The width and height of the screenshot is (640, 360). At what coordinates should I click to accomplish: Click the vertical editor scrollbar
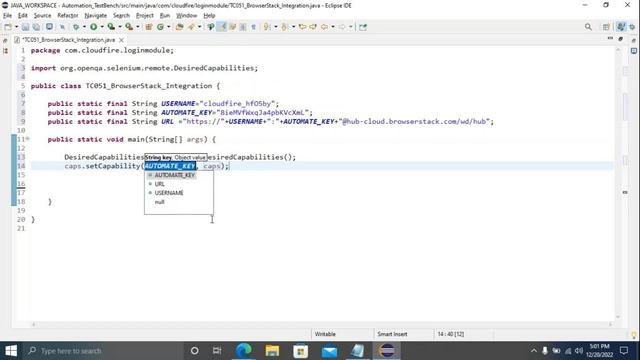tap(618, 183)
